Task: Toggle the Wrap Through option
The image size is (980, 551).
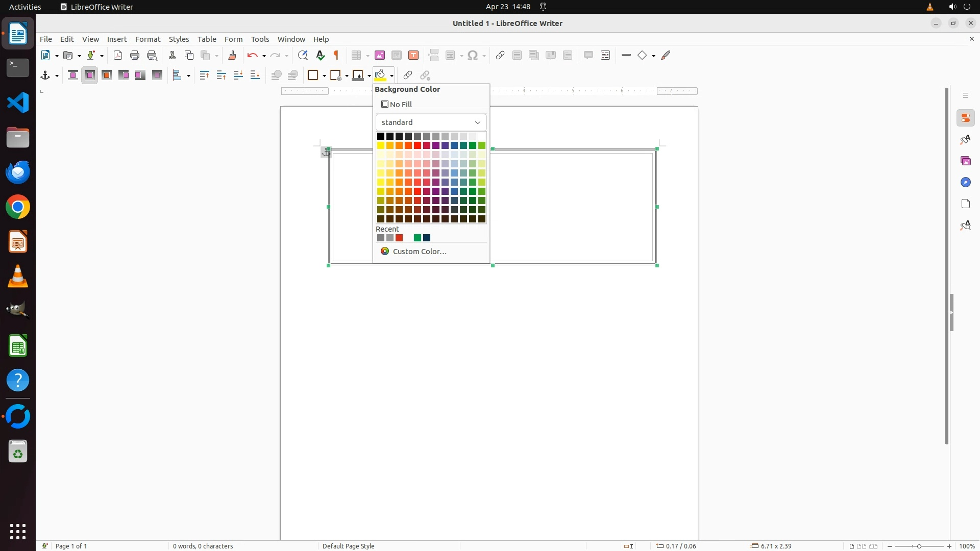Action: point(157,76)
